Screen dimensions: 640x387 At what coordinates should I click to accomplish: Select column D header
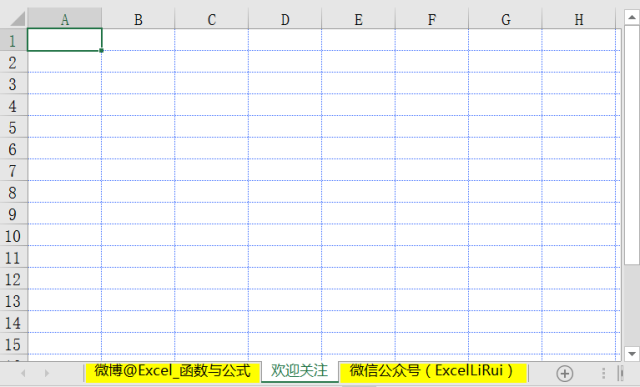285,19
